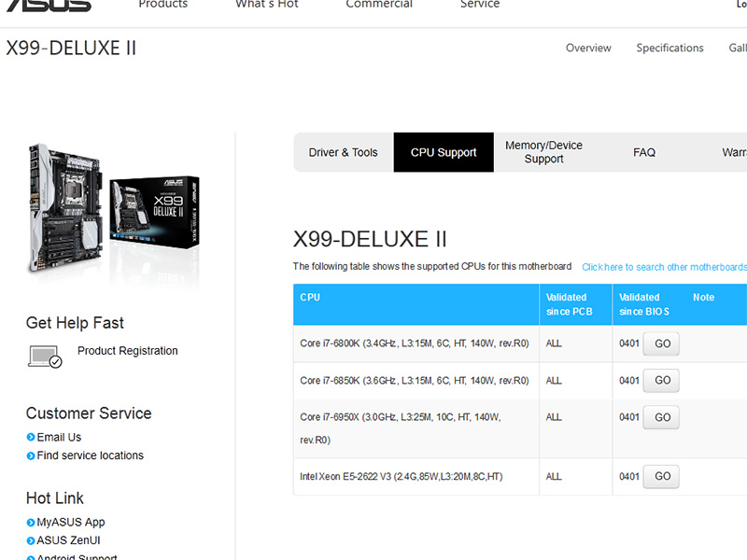Image resolution: width=747 pixels, height=560 pixels.
Task: Open the Commercial menu
Action: point(379,5)
